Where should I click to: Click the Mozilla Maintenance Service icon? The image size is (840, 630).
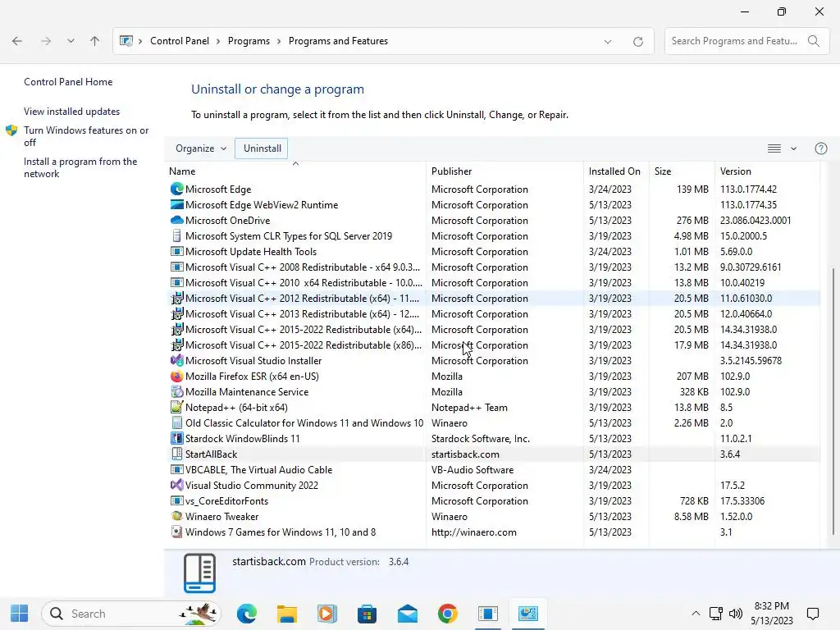tap(177, 391)
